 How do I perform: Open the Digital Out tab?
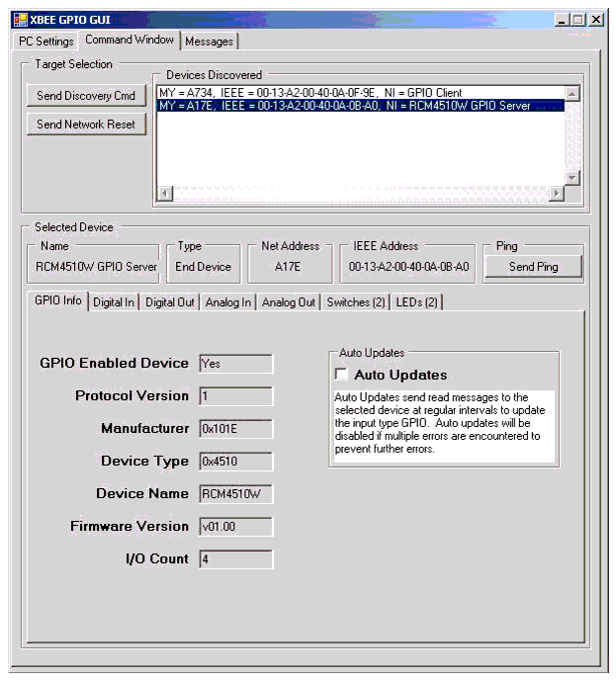pyautogui.click(x=170, y=302)
